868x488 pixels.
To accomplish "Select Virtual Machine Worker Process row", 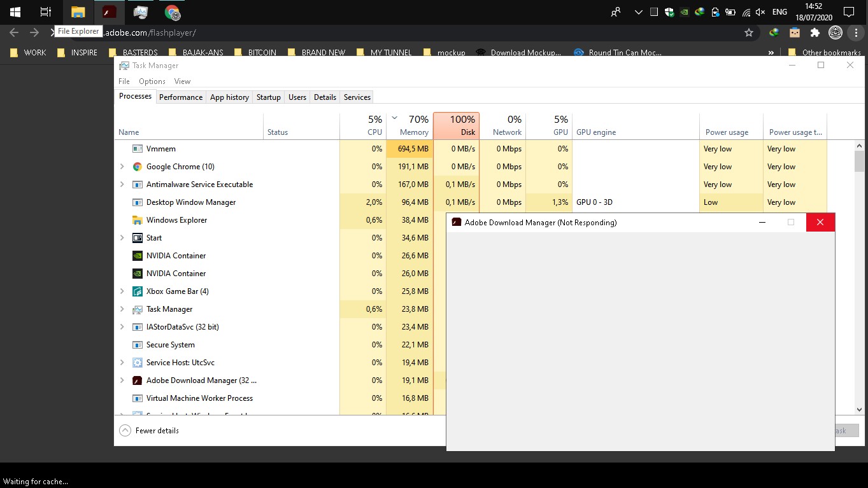I will 280,398.
